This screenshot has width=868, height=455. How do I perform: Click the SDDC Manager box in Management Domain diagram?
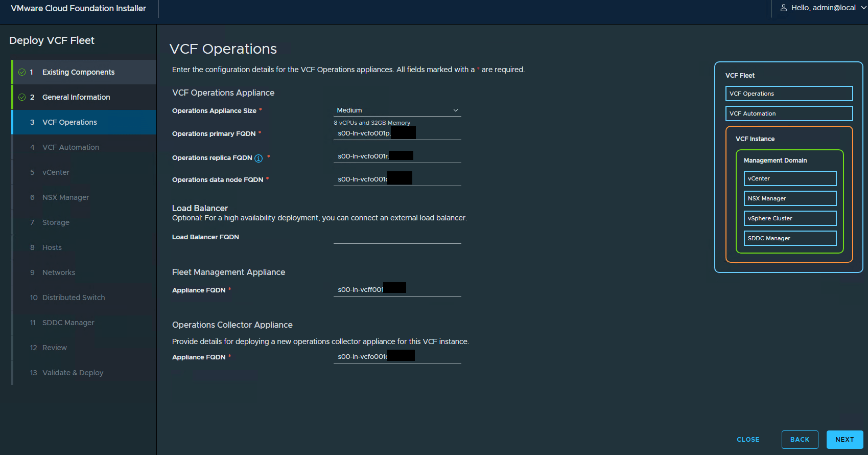[790, 238]
